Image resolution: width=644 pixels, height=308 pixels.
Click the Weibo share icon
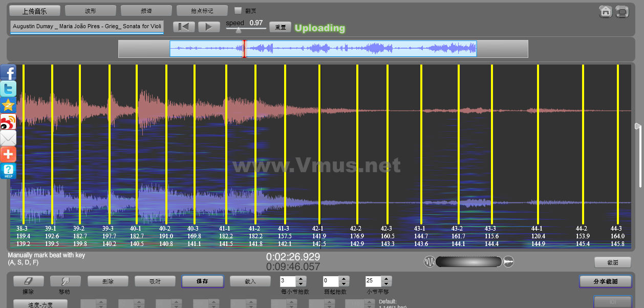(8, 121)
